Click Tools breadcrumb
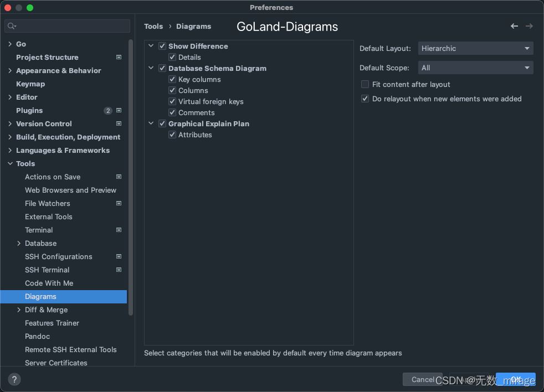The image size is (544, 392). pos(153,27)
